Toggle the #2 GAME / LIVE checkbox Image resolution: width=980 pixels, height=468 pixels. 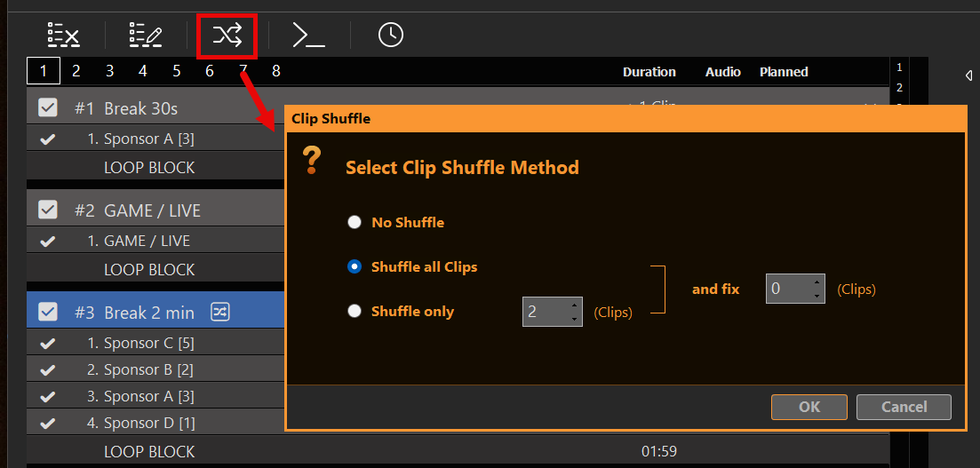pyautogui.click(x=47, y=210)
